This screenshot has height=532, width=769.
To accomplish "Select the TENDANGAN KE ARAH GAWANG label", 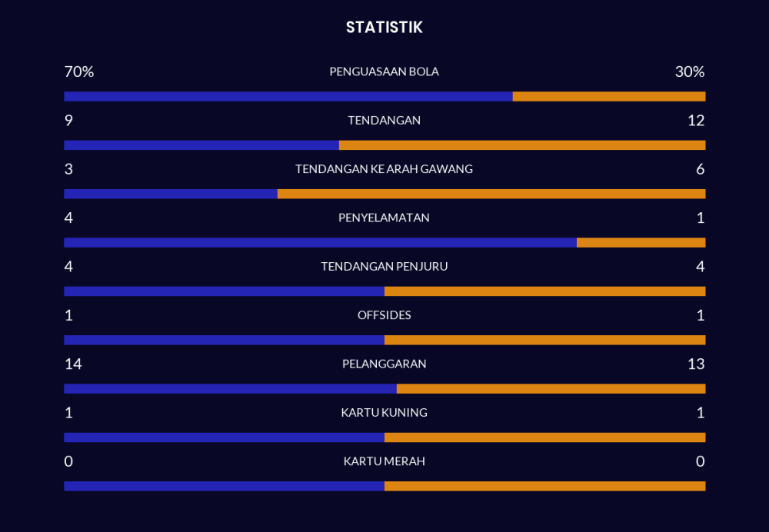I will pos(384,169).
